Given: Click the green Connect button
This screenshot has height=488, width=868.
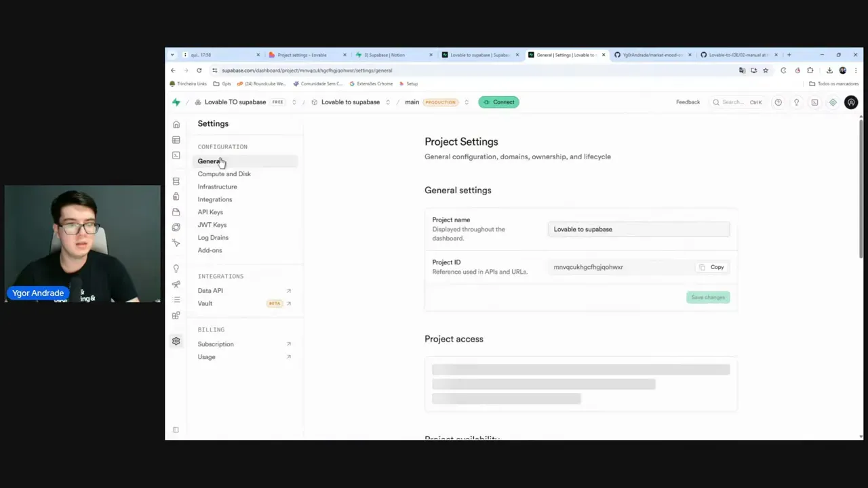Looking at the screenshot, I should click(x=498, y=102).
